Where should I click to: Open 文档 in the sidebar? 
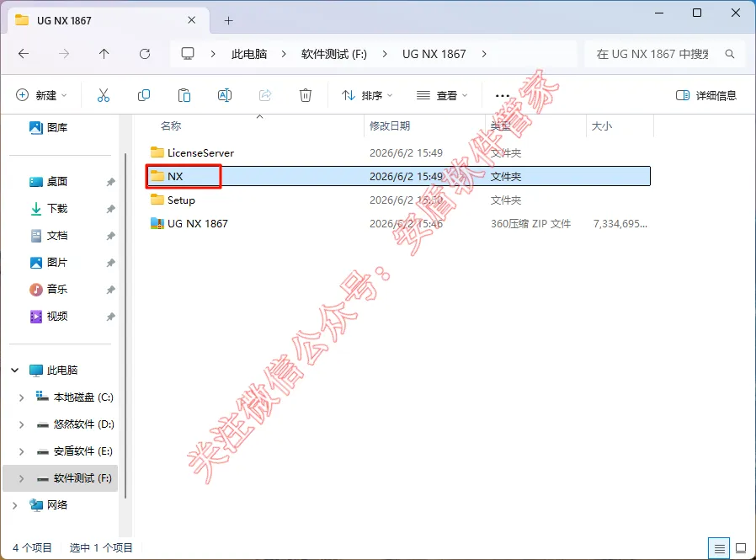coord(48,236)
